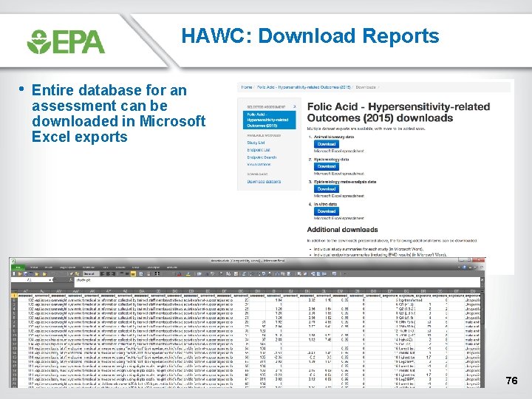Select Excel row 1 header

14,296
